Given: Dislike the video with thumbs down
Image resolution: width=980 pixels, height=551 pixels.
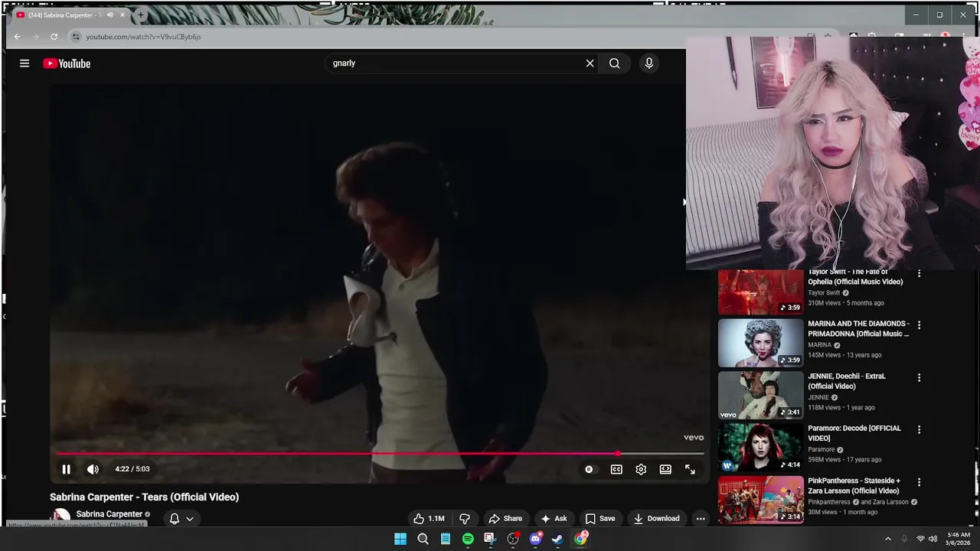Looking at the screenshot, I should click(x=464, y=518).
